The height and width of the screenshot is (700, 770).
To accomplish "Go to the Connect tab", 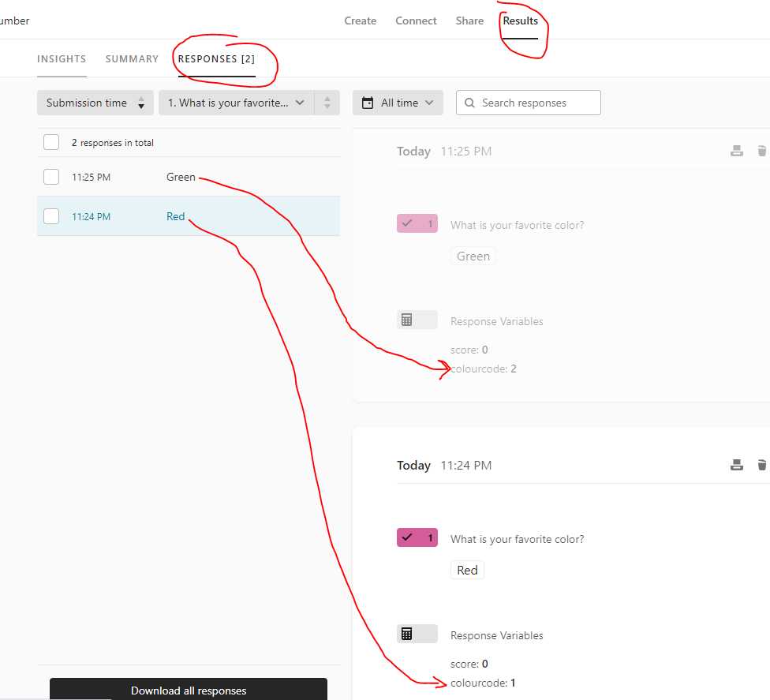I will [416, 21].
